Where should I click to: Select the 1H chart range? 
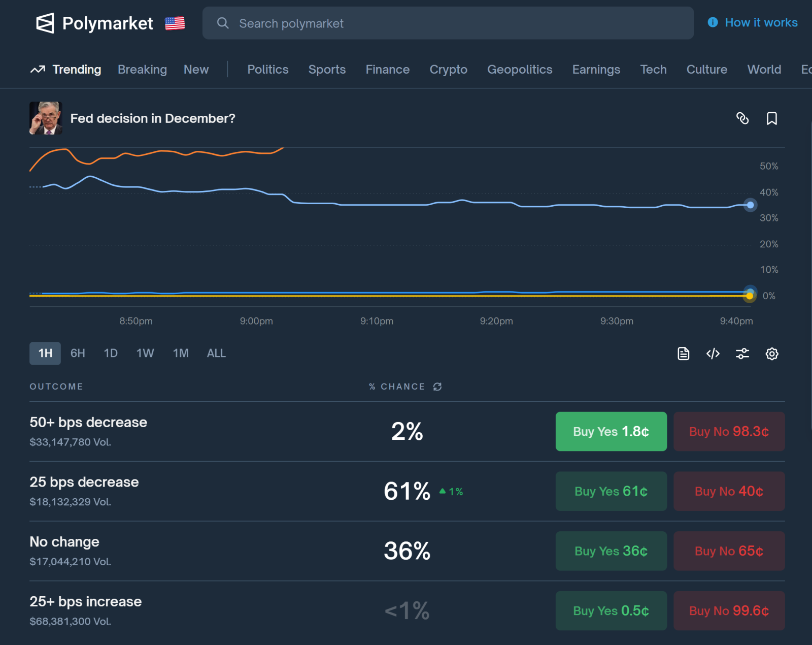(x=45, y=353)
